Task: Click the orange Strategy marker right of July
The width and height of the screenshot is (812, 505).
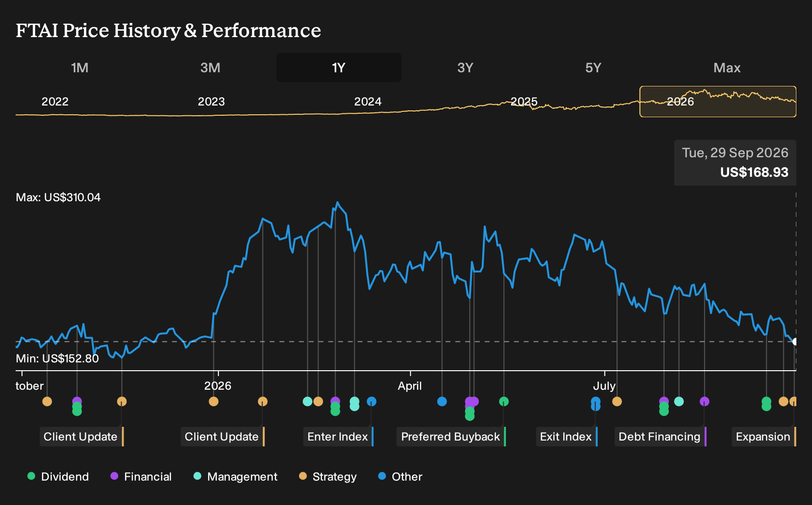Action: tap(617, 401)
